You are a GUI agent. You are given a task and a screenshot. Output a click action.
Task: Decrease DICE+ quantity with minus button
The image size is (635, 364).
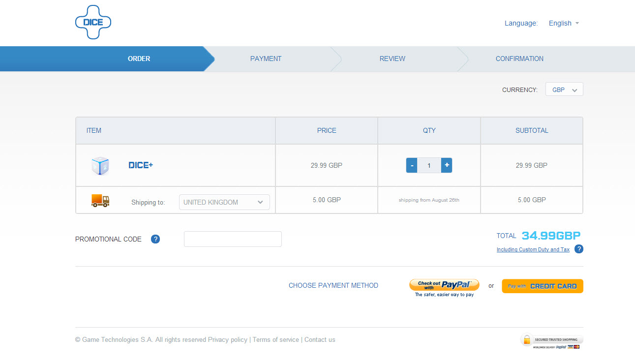coord(412,165)
